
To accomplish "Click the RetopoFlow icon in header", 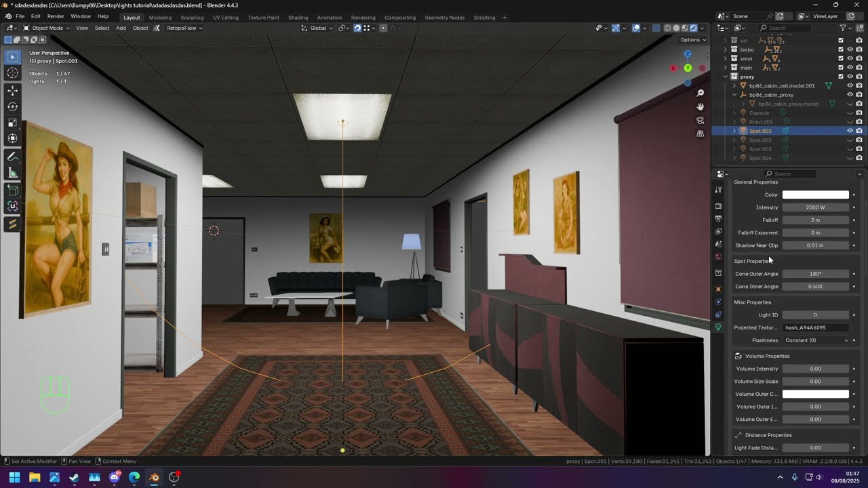I will [x=157, y=28].
